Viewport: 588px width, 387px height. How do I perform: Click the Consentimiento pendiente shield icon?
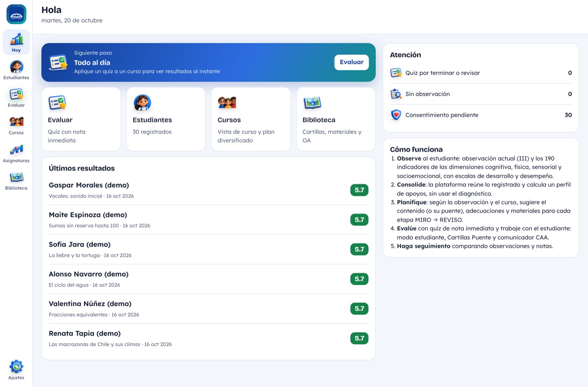pos(396,115)
